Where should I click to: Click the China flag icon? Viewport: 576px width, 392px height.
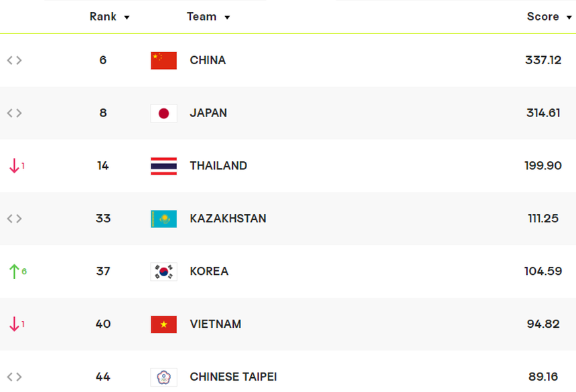click(x=163, y=60)
